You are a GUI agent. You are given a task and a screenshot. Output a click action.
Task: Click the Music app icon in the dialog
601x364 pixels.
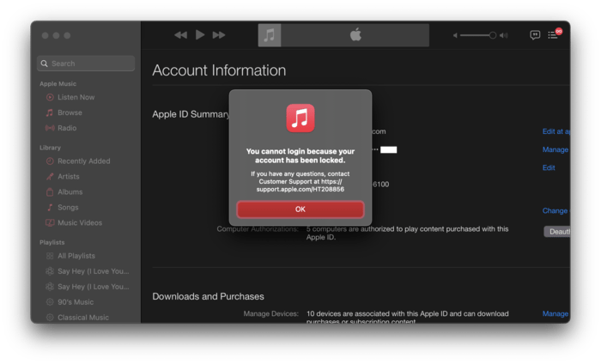tap(300, 118)
